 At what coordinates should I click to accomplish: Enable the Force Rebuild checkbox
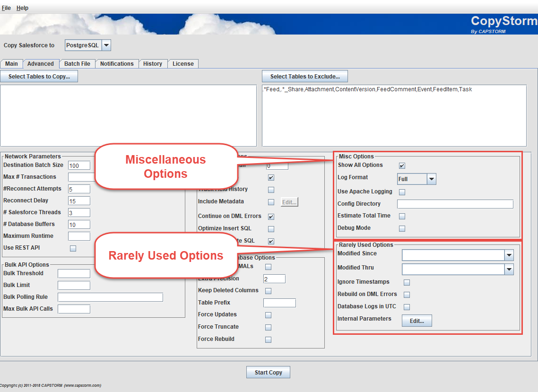point(269,340)
